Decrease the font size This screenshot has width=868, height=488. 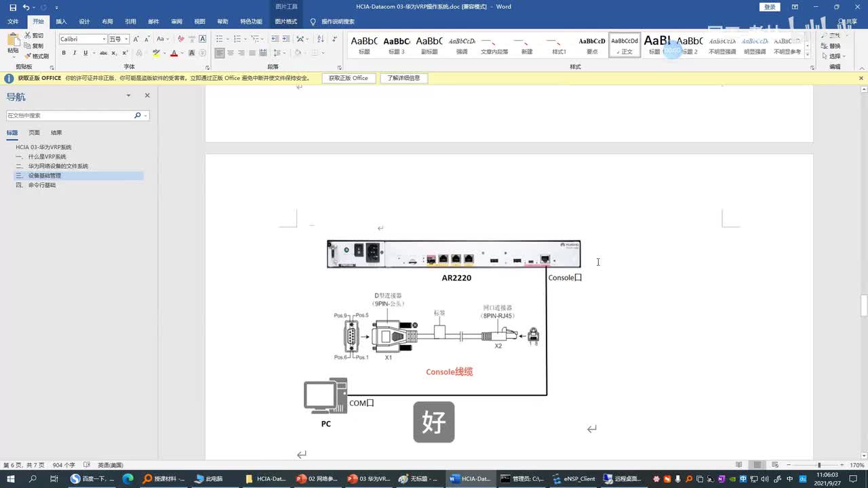[x=146, y=39]
